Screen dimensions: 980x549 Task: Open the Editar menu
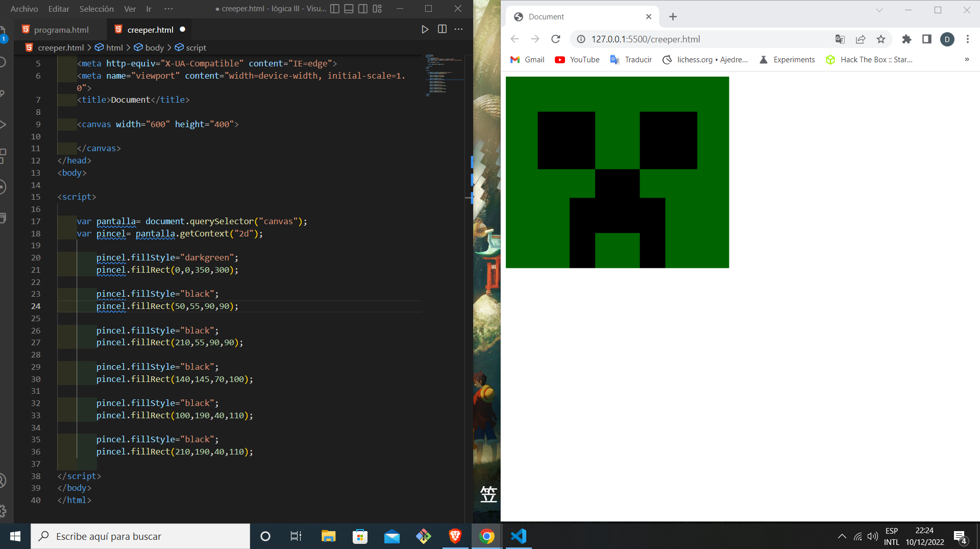[x=59, y=9]
